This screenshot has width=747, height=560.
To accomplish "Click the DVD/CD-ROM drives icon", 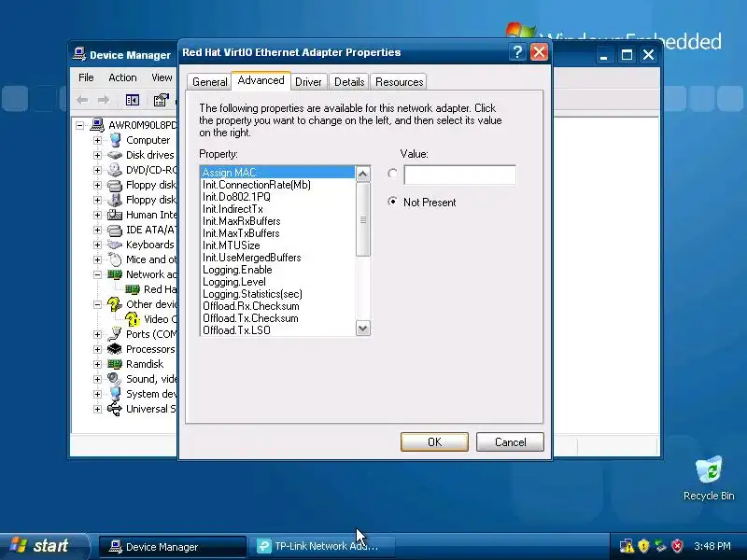I will [x=115, y=170].
